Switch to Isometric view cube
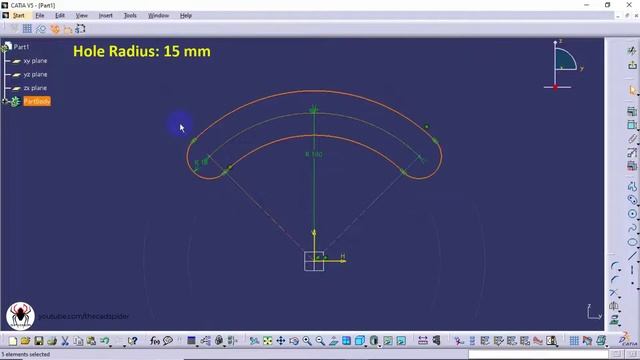The height and width of the screenshot is (360, 640). (x=359, y=341)
